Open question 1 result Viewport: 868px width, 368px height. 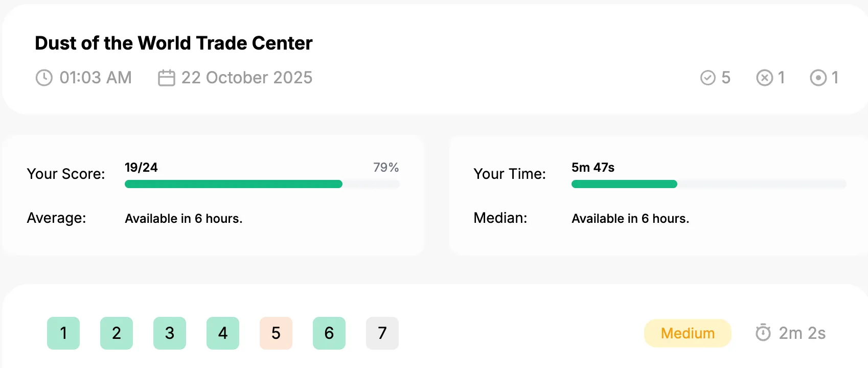(63, 333)
